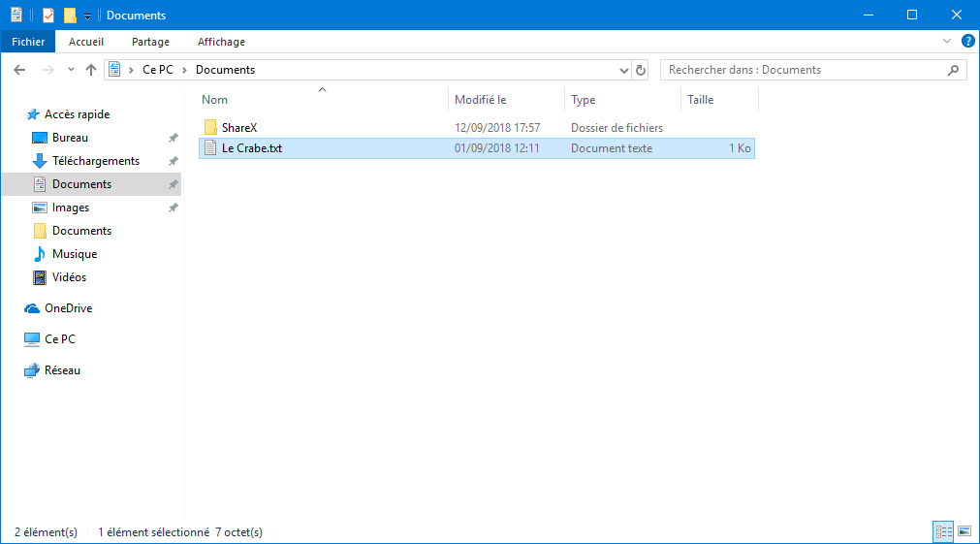Select the Le Crabe.txt file icon
980x544 pixels.
pos(210,148)
